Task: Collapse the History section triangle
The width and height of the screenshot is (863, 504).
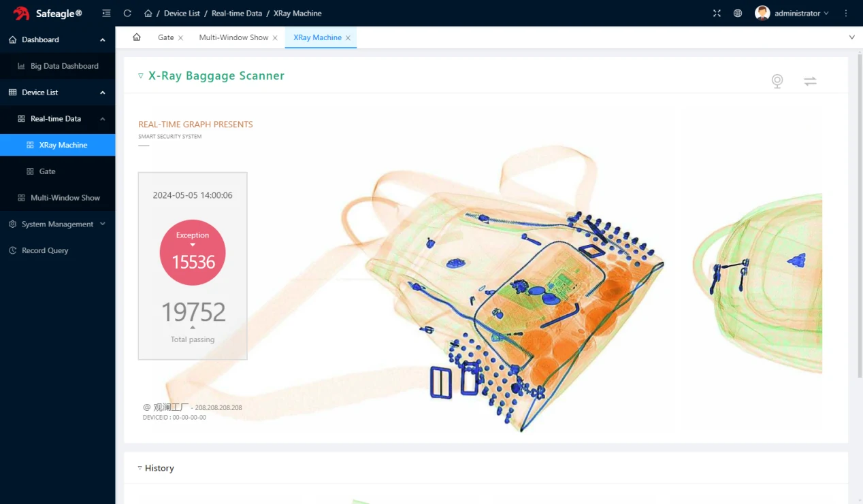Action: click(x=140, y=468)
